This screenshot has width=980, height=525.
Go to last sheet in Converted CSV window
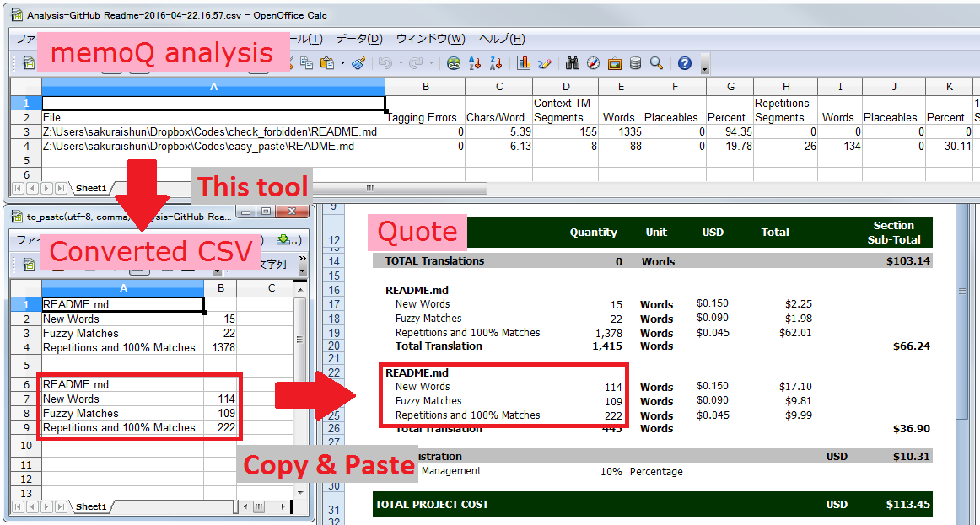click(62, 506)
